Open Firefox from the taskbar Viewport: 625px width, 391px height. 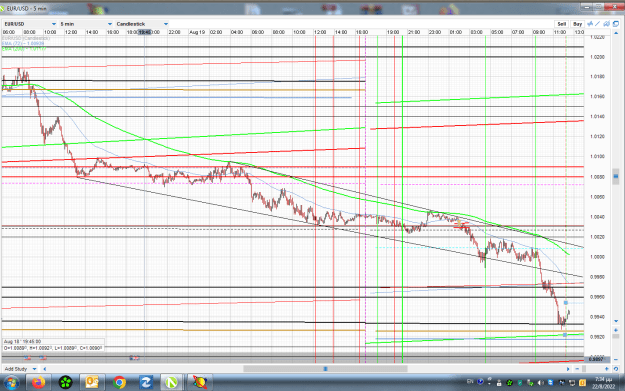(39, 383)
